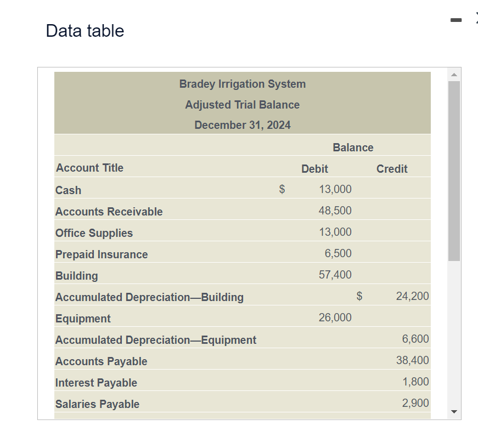478x448 pixels.
Task: Click the Data table title text
Action: pyautogui.click(x=85, y=31)
